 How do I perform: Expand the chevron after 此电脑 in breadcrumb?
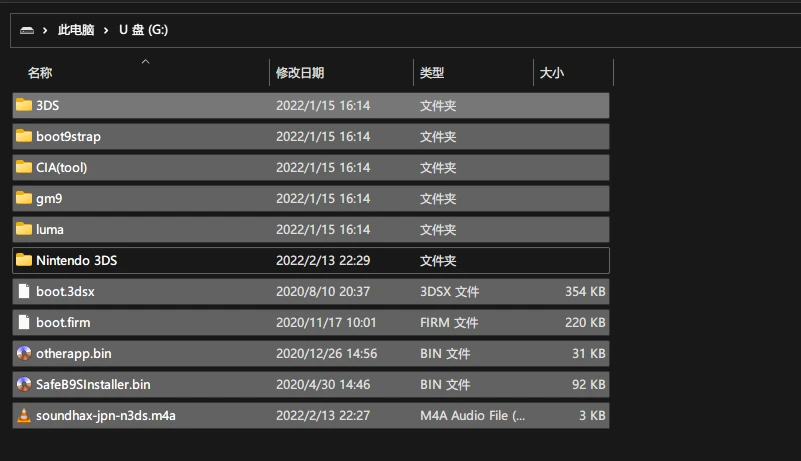click(107, 30)
